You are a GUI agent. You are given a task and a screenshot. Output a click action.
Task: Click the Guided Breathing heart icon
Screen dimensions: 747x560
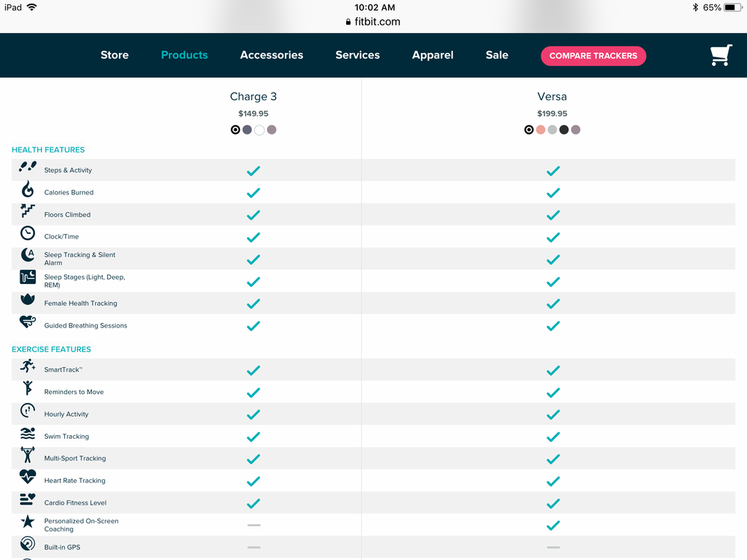(x=28, y=321)
